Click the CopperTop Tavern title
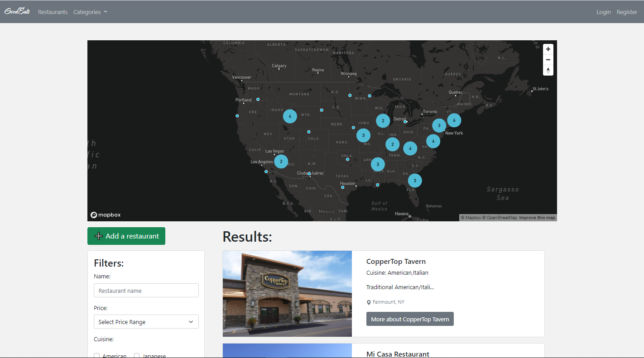This screenshot has height=358, width=644. click(396, 261)
